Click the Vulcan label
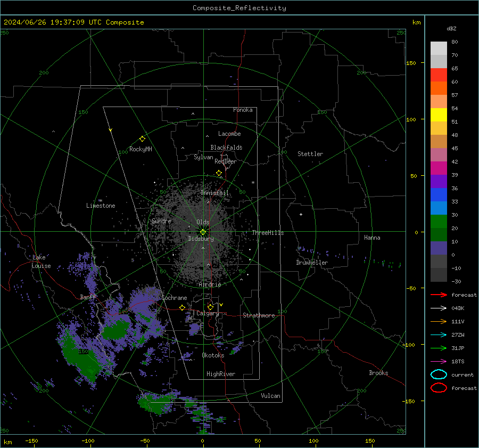479x448 pixels. pyautogui.click(x=270, y=396)
